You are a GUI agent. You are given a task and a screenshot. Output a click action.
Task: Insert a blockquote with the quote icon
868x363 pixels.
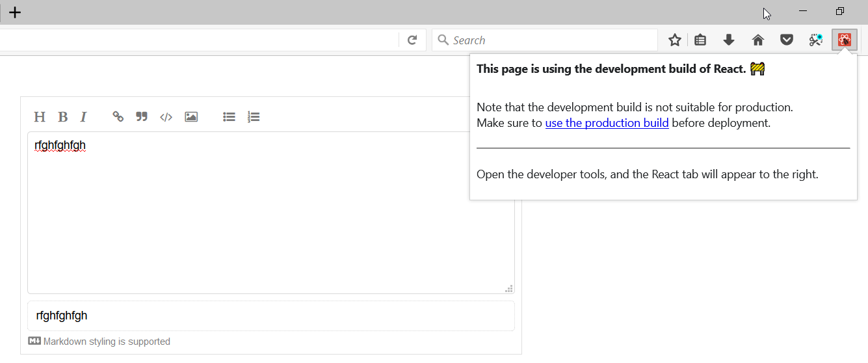(142, 117)
